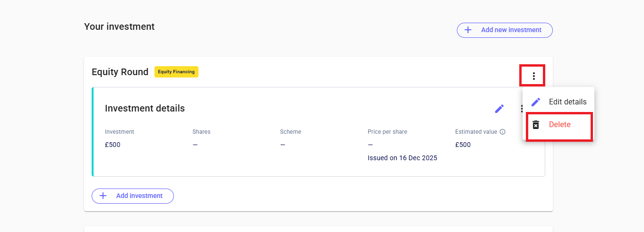
Task: Click plus icon in "Add investment" button
Action: 103,196
